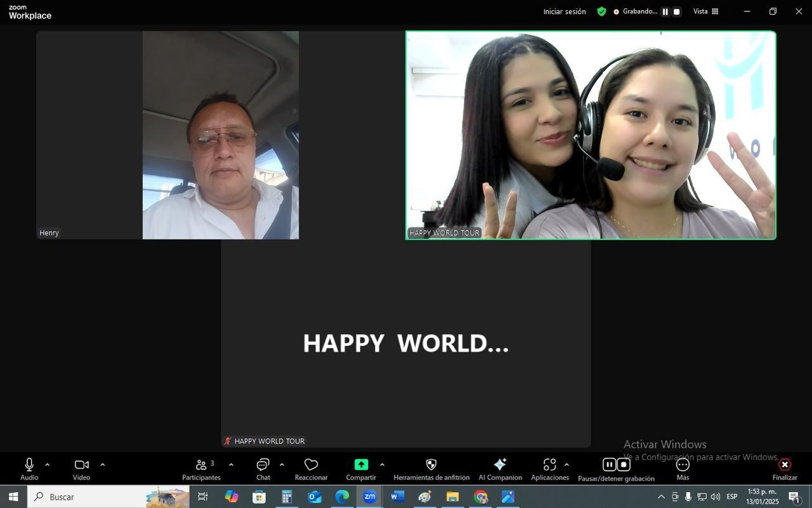Open File Explorer from the taskbar
812x508 pixels.
(x=452, y=497)
